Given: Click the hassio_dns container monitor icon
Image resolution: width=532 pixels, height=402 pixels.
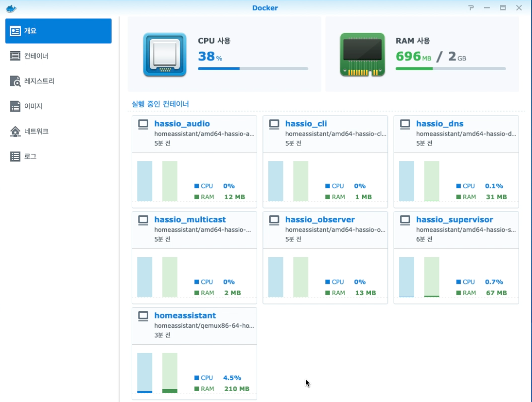Looking at the screenshot, I should pyautogui.click(x=405, y=124).
